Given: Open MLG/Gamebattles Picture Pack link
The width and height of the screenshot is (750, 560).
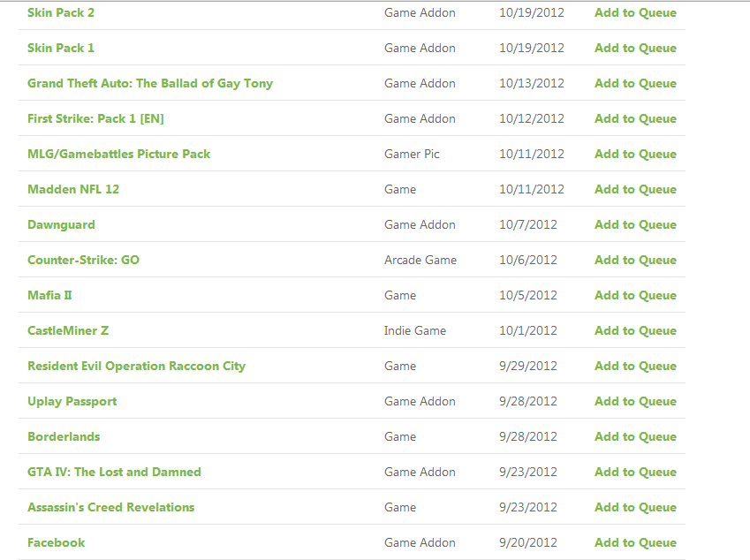Looking at the screenshot, I should [118, 154].
